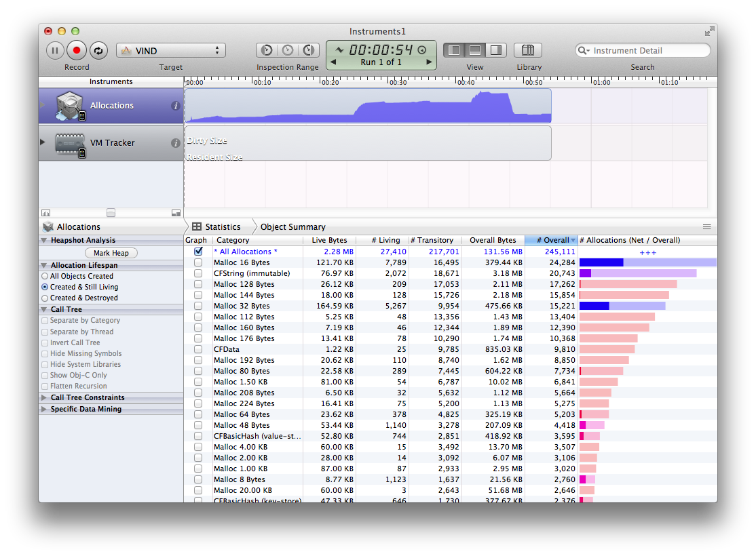Select the VM Tracker instrument icon
This screenshot has height=556, width=756.
pos(71,144)
